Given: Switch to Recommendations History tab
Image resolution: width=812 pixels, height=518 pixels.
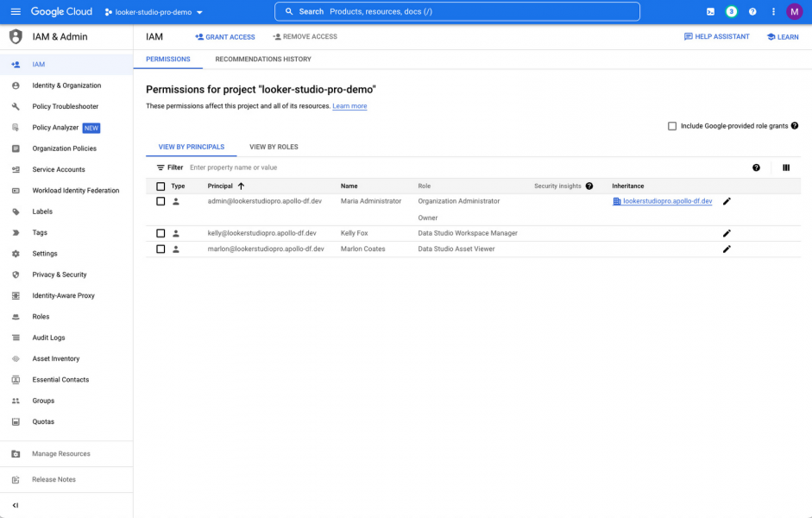Looking at the screenshot, I should tap(263, 59).
